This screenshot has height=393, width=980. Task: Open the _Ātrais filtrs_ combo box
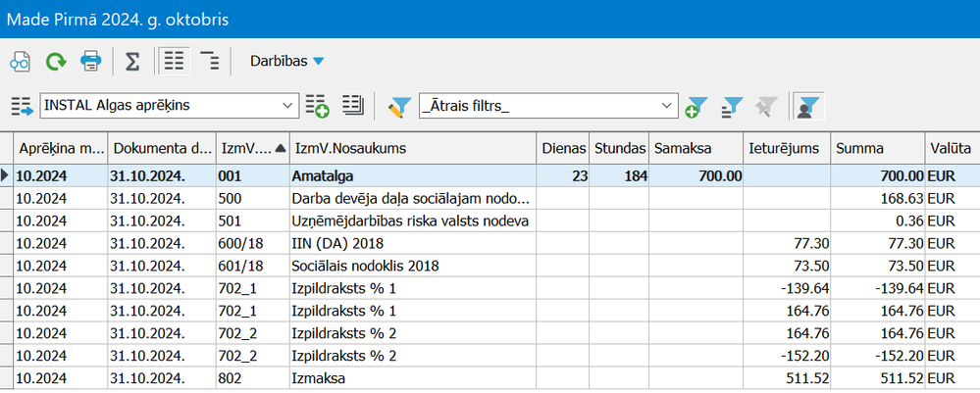(x=548, y=106)
